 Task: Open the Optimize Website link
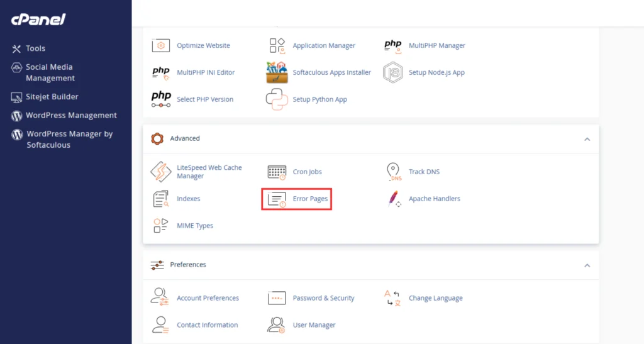coord(203,45)
